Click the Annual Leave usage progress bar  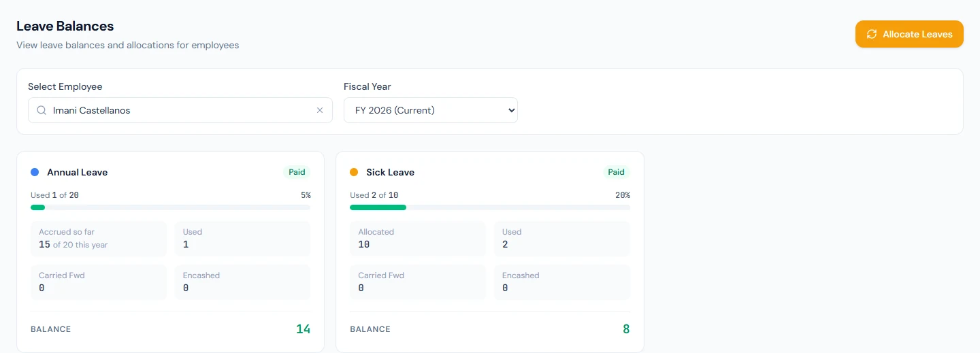(171, 207)
